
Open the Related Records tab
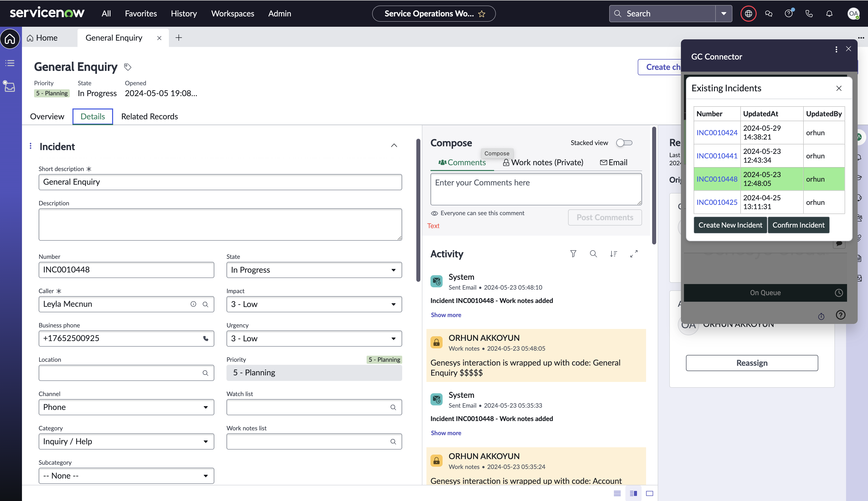pyautogui.click(x=149, y=116)
